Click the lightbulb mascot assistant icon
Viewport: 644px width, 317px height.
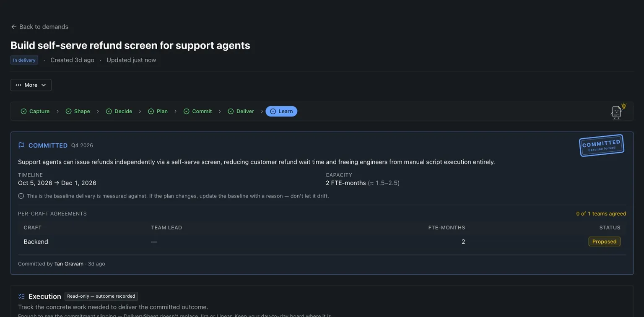tap(618, 111)
